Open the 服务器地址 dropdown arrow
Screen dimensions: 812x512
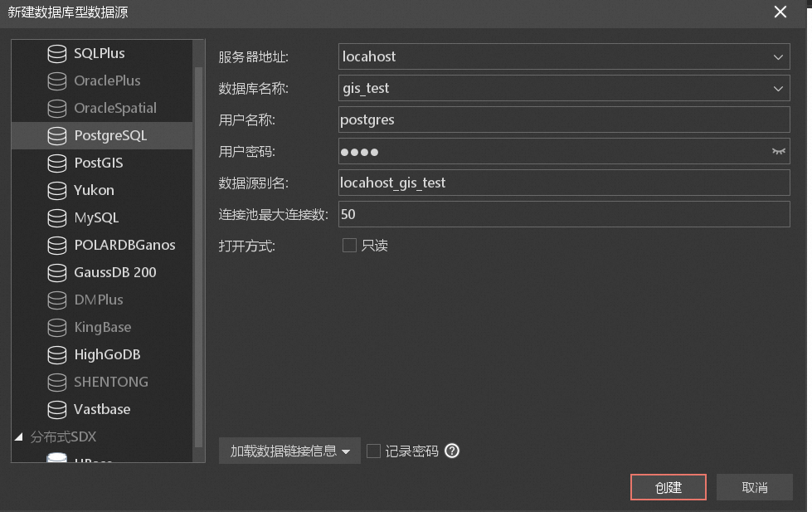(778, 57)
